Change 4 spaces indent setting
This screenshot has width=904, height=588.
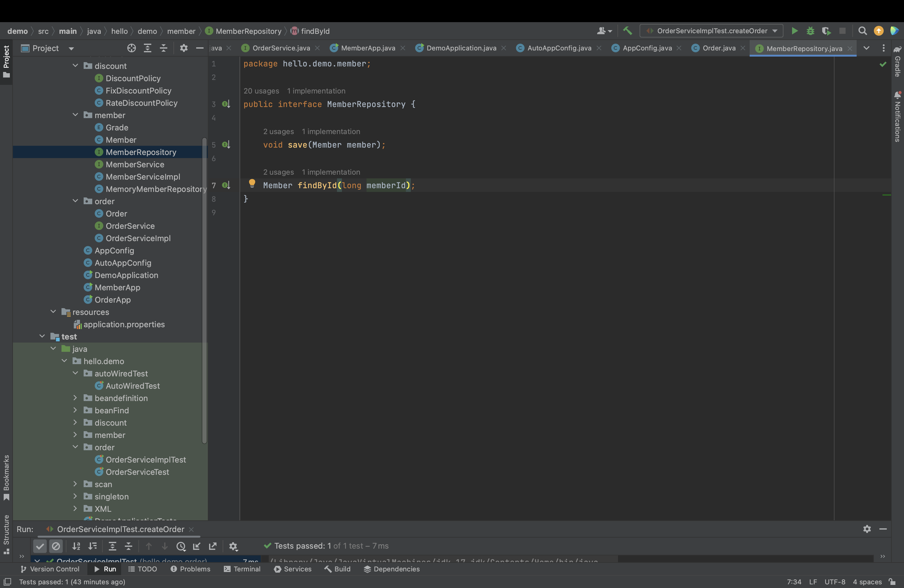tap(867, 582)
